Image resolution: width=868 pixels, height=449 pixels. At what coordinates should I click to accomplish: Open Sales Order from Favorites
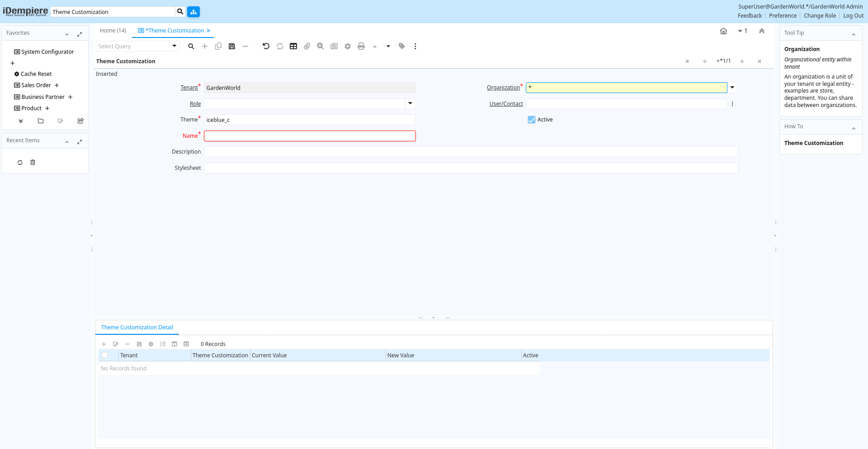[36, 85]
